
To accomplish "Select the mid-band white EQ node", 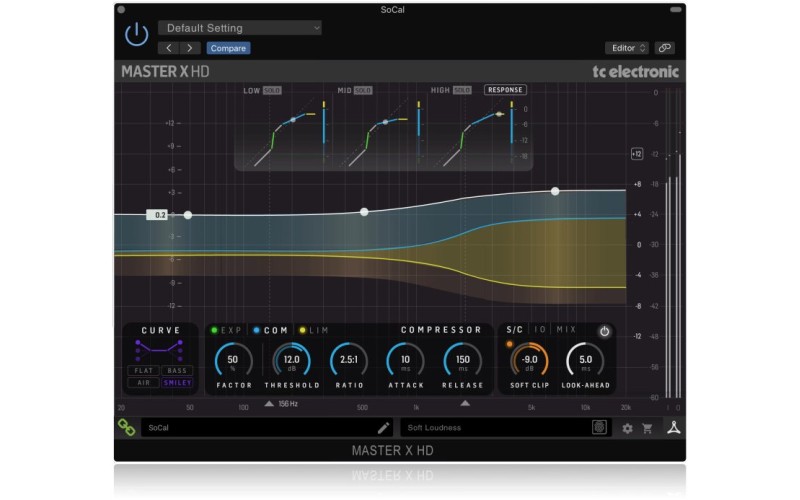I will [364, 212].
